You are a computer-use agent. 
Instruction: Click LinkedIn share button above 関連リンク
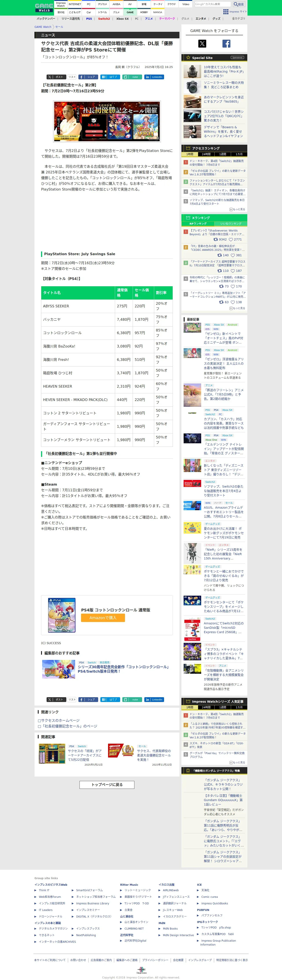pyautogui.click(x=154, y=700)
